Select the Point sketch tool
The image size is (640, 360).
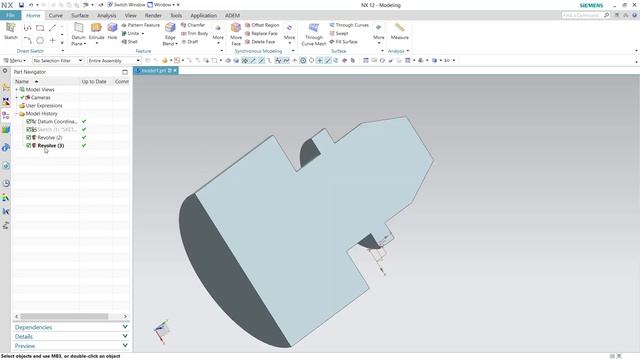pyautogui.click(x=52, y=40)
